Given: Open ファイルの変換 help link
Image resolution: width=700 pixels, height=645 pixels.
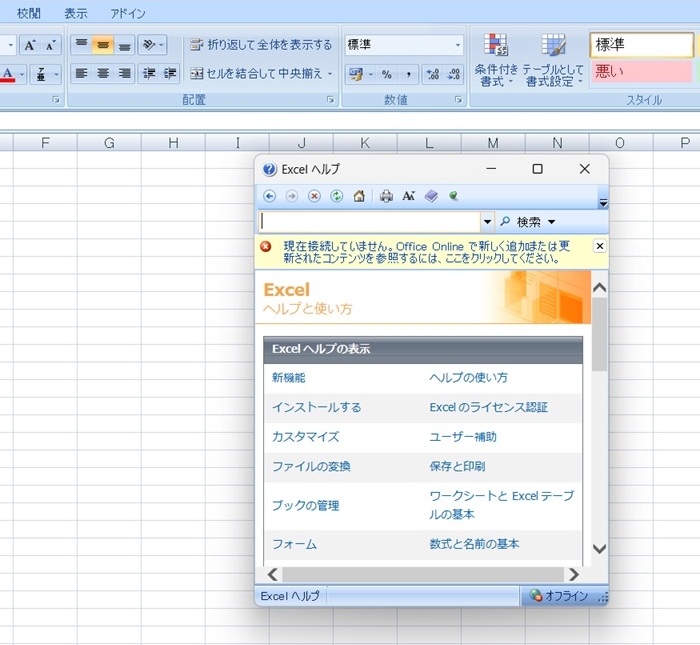Looking at the screenshot, I should 311,466.
